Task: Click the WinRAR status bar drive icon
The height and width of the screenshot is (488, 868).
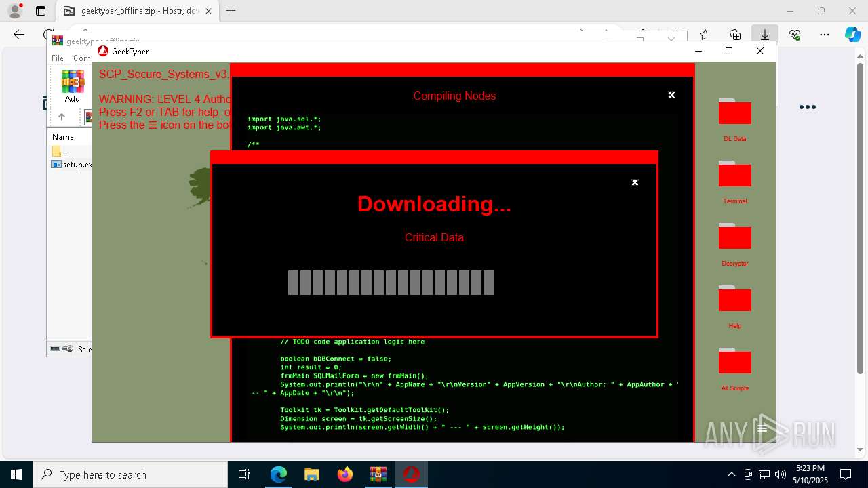Action: pyautogui.click(x=55, y=349)
